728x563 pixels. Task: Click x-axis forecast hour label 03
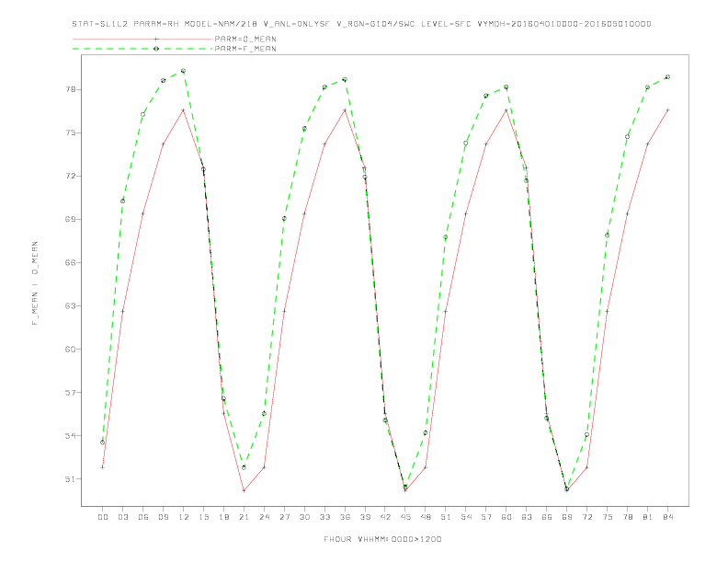click(x=122, y=517)
